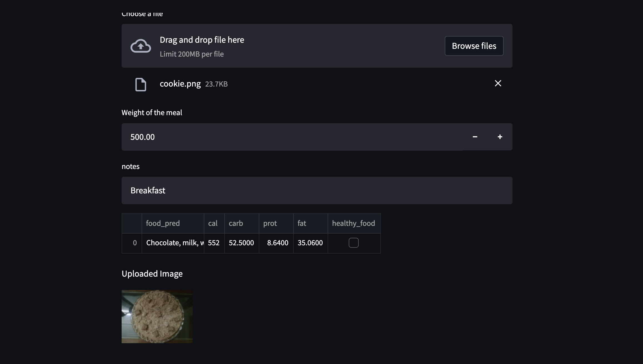Click the prot column header

[276, 223]
